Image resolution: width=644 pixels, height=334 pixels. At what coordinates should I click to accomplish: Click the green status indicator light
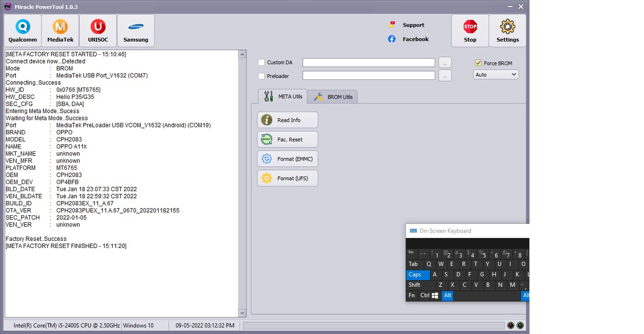pyautogui.click(x=520, y=325)
